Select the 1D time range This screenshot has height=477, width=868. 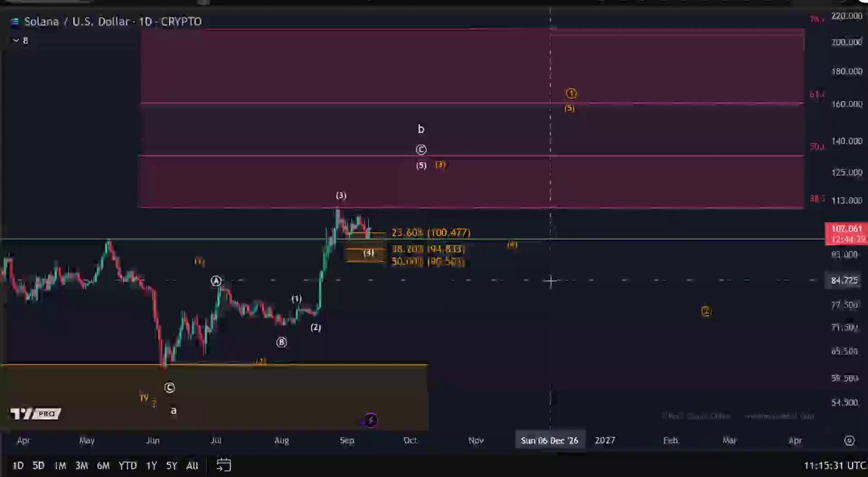pos(18,465)
